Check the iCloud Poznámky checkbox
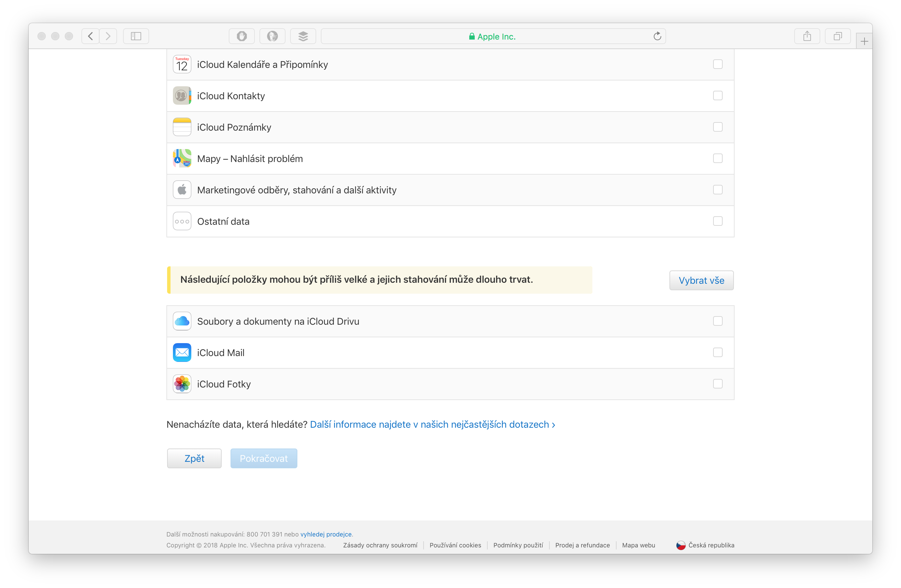901x588 pixels. 718,127
